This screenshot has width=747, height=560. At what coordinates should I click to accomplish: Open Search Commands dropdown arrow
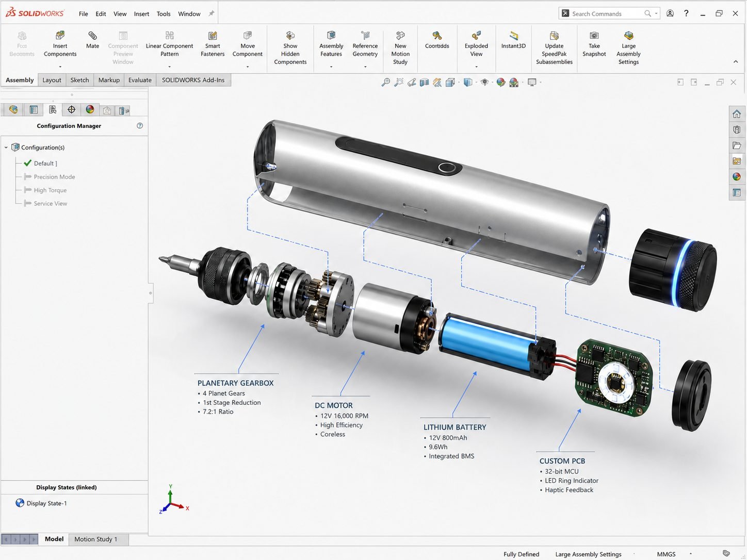pos(656,13)
